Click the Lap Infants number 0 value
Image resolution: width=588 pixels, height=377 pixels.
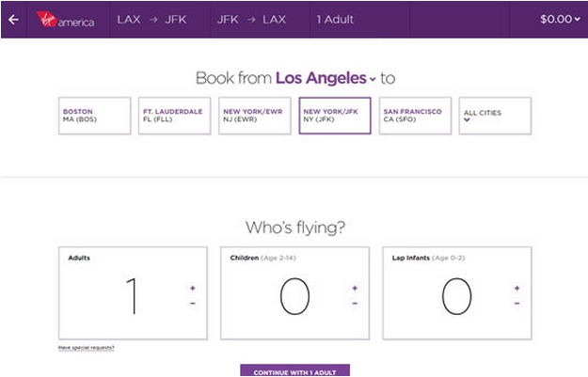click(456, 296)
